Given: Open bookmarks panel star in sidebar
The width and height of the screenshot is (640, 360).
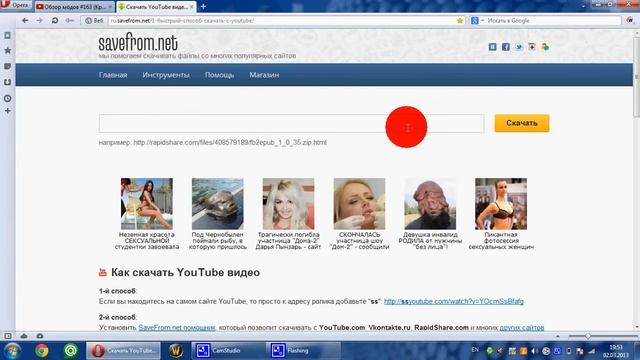Looking at the screenshot, I should click(x=7, y=51).
